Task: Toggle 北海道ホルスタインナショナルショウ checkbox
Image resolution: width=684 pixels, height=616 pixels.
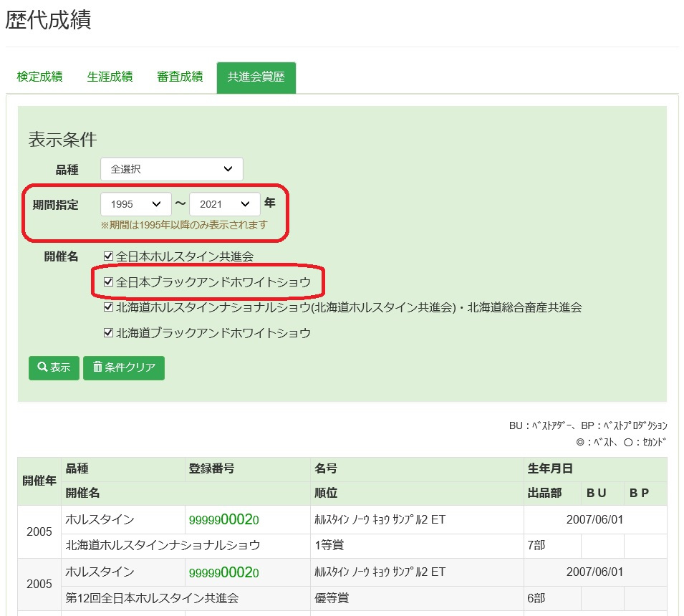Action: point(108,307)
